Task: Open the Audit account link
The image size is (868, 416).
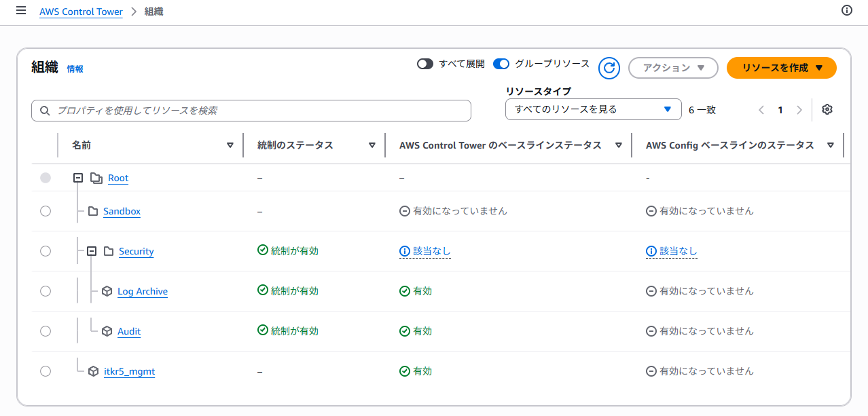Action: [129, 331]
